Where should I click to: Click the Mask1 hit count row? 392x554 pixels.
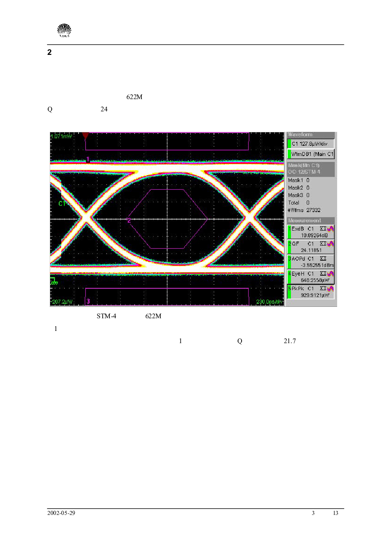(x=299, y=180)
